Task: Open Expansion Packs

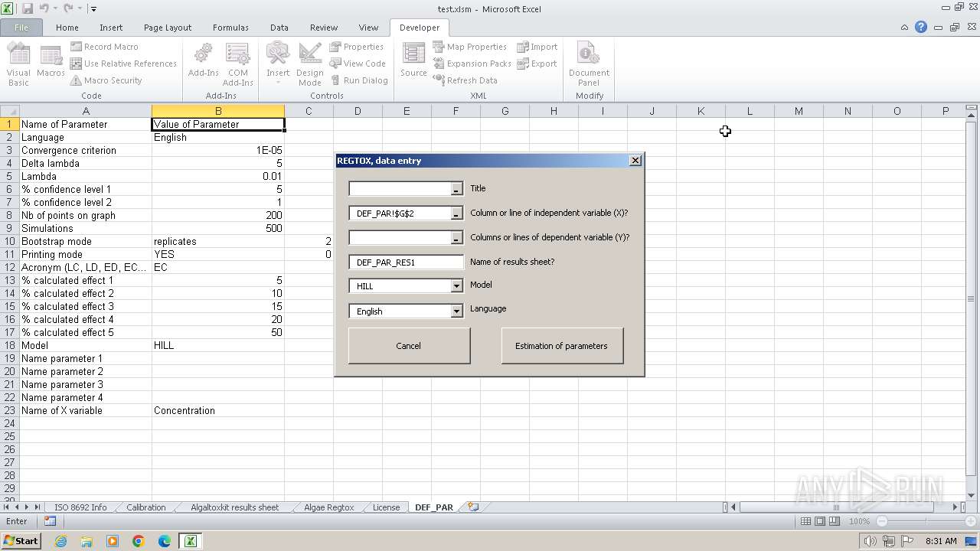Action: tap(472, 64)
